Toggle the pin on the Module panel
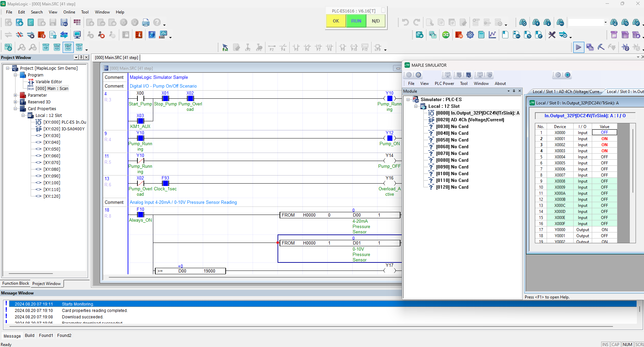 [x=513, y=91]
